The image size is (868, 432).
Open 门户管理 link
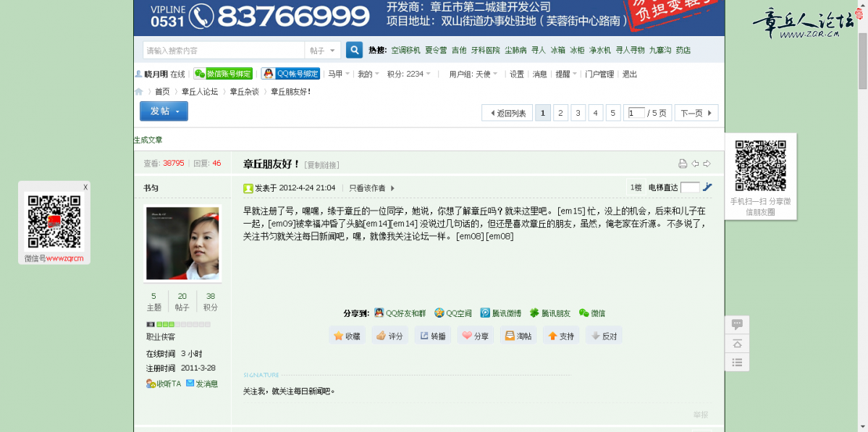click(599, 74)
